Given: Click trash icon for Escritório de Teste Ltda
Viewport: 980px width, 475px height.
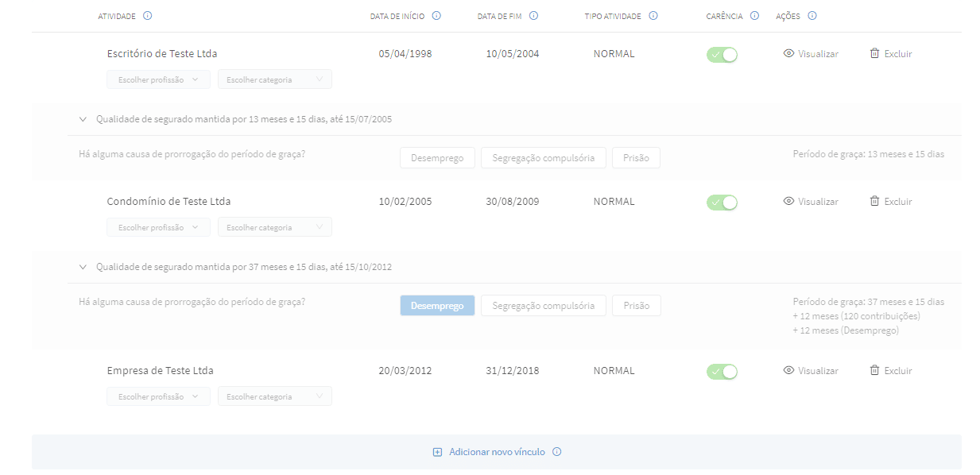Looking at the screenshot, I should coord(874,54).
